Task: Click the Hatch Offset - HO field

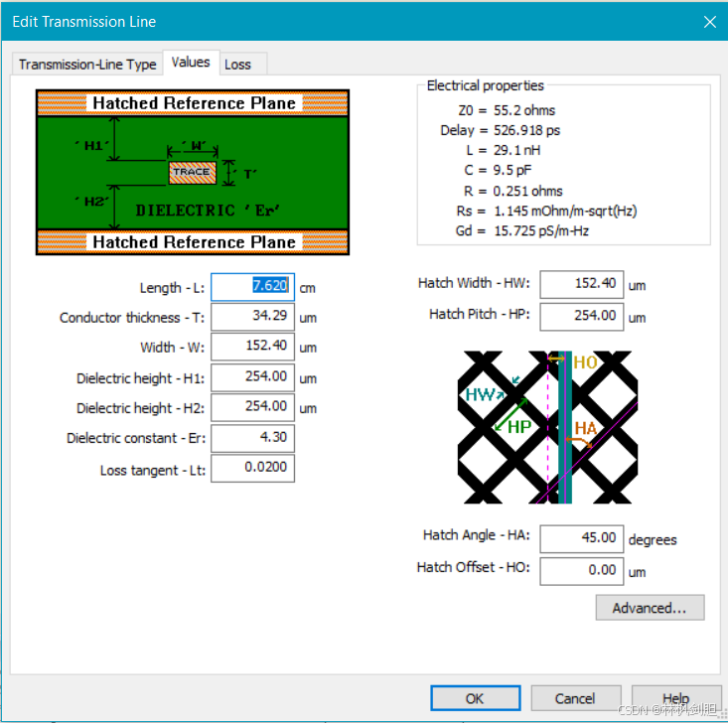Action: click(x=581, y=571)
